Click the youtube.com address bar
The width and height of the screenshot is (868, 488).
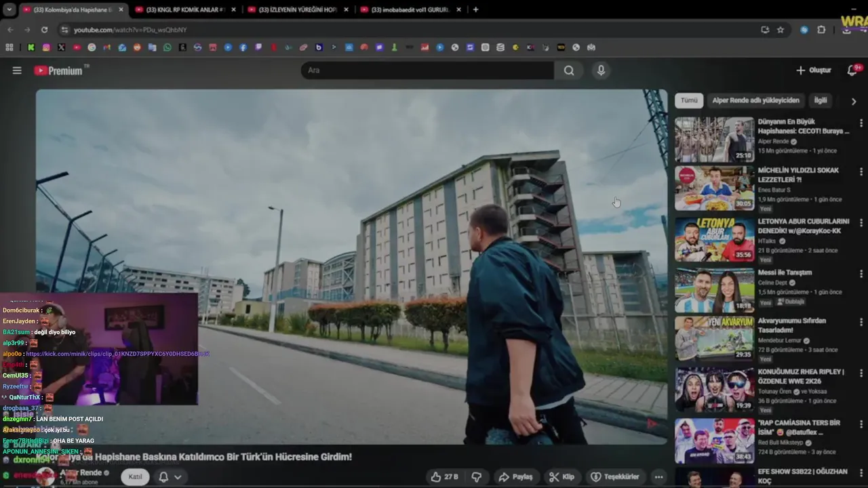point(407,30)
